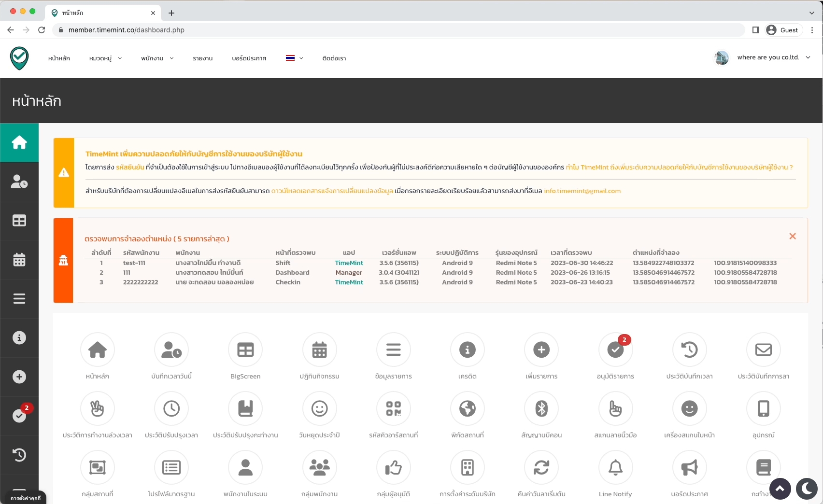Open the Line Notify bell icon
This screenshot has height=504, width=823.
(615, 468)
